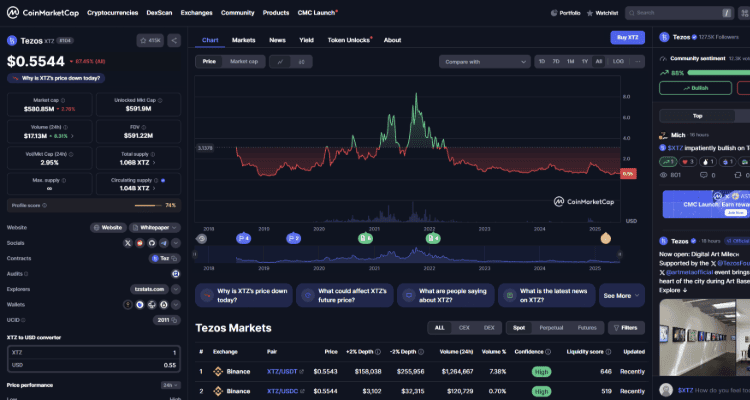This screenshot has height=400, width=750.
Task: Switch to the Markets tab
Action: [x=243, y=40]
